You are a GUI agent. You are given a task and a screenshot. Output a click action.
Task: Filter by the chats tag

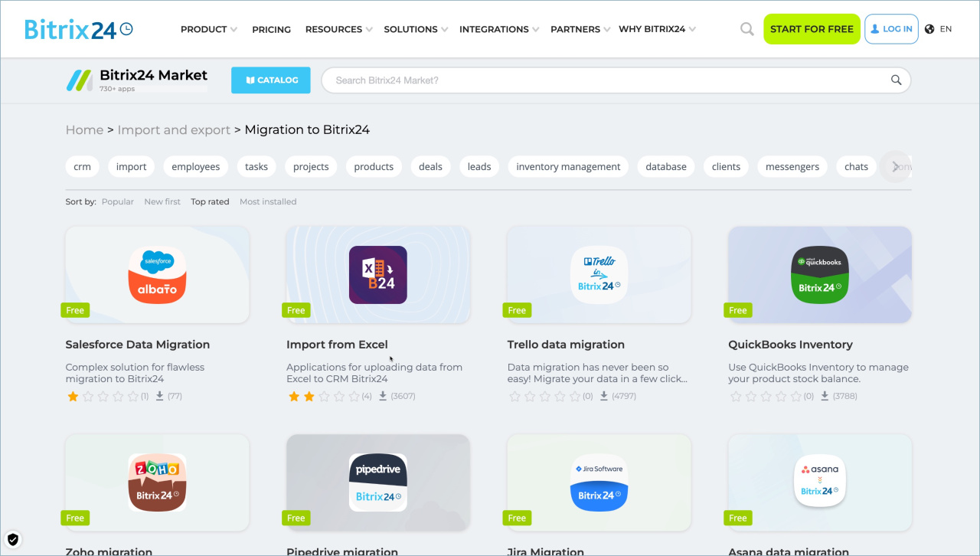[856, 167]
